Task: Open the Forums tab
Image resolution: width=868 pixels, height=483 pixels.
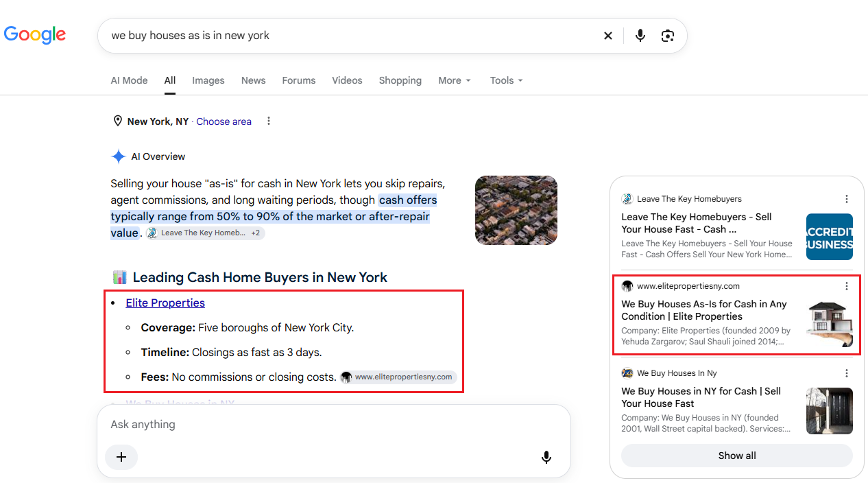Action: click(299, 80)
